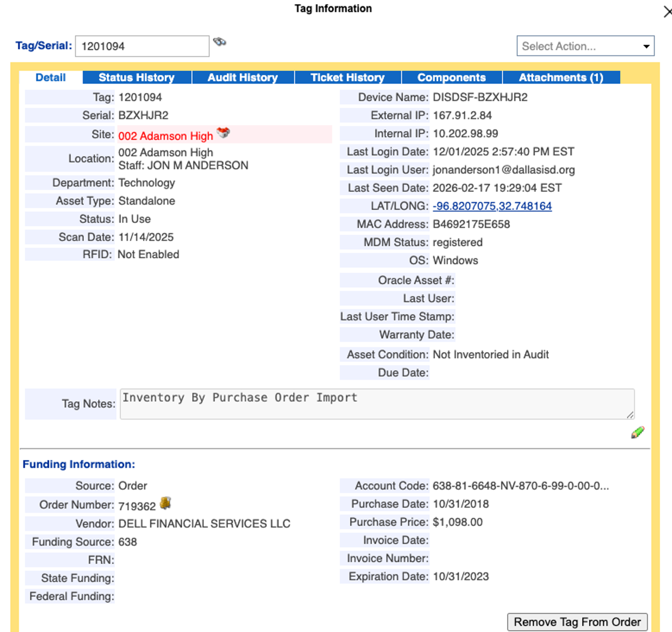This screenshot has width=672, height=632.
Task: Click the red 002 Adamson High site text
Action: pyautogui.click(x=165, y=136)
